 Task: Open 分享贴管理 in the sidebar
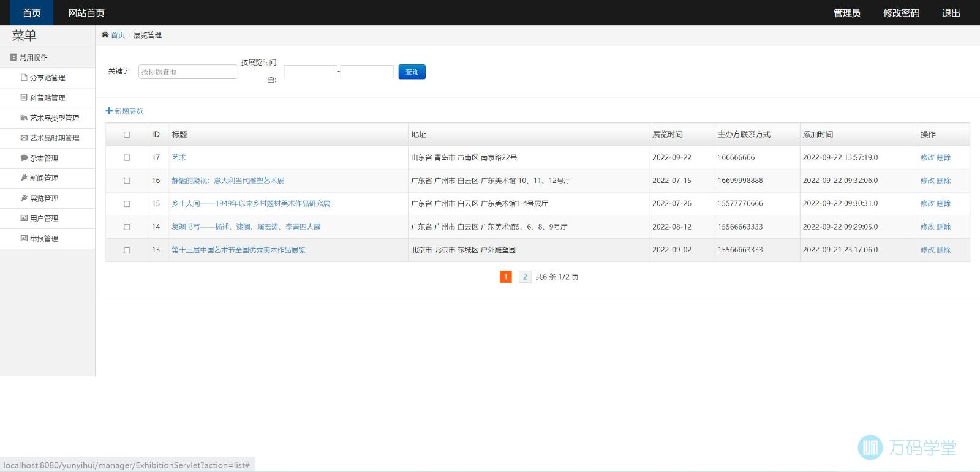point(47,78)
